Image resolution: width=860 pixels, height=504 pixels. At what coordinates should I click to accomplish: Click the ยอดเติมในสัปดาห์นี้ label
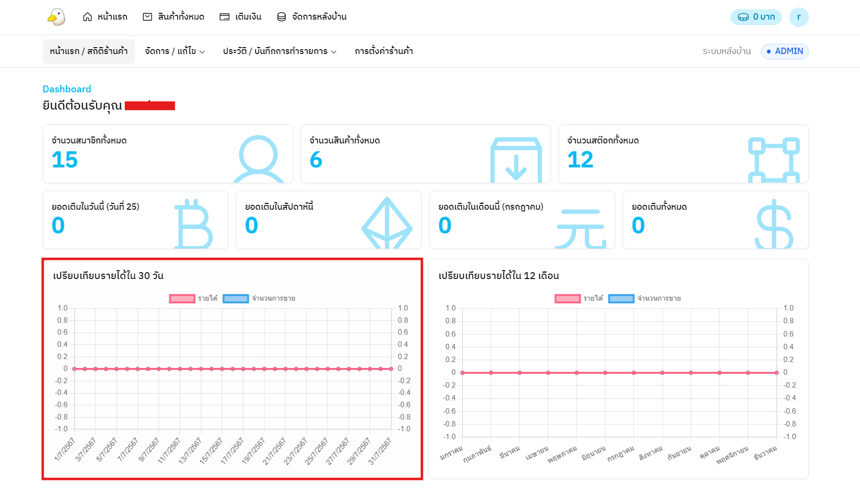tap(279, 207)
